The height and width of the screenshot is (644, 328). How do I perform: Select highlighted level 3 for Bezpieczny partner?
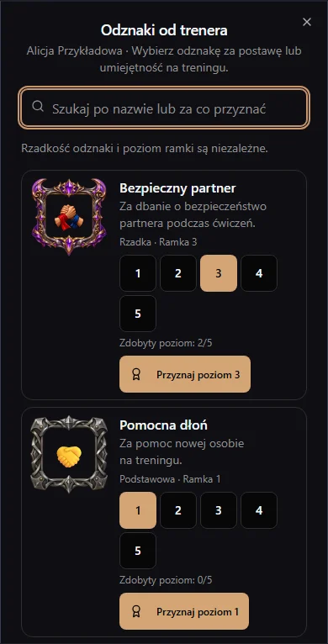point(219,273)
